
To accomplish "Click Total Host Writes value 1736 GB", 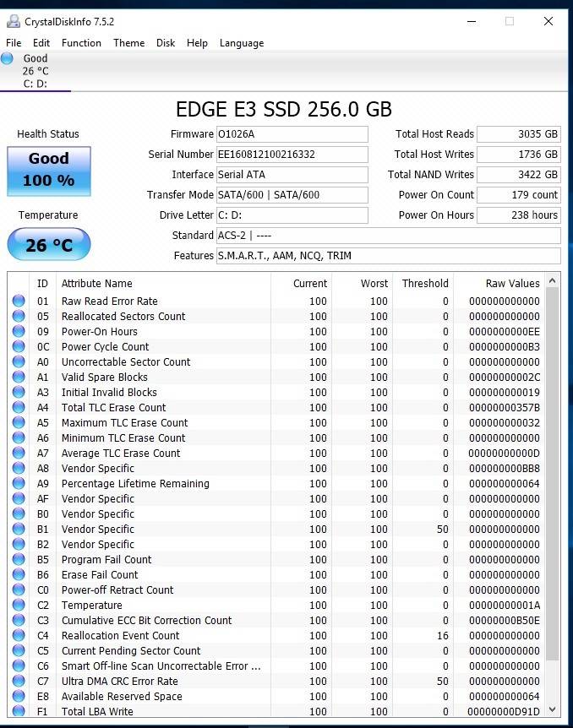I will (x=519, y=155).
